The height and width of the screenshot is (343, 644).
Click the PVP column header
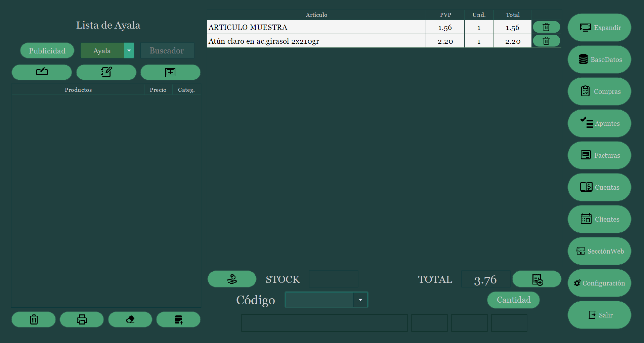pyautogui.click(x=445, y=15)
